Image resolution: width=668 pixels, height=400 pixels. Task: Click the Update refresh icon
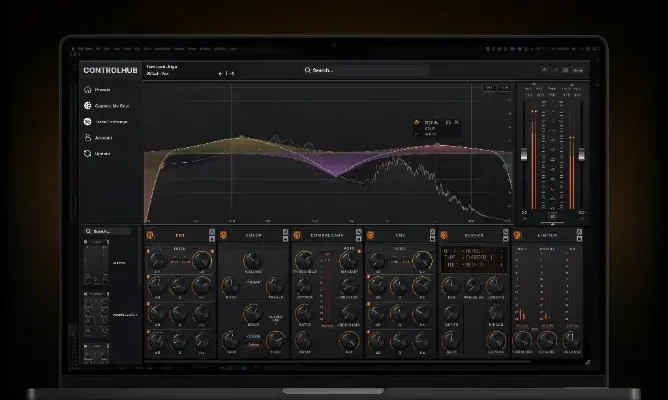88,153
